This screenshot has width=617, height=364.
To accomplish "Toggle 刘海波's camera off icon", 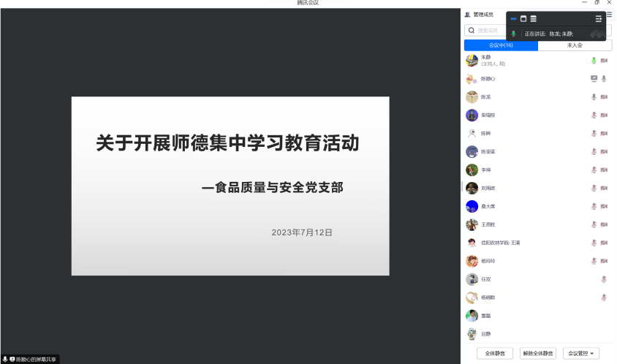I will tap(604, 188).
